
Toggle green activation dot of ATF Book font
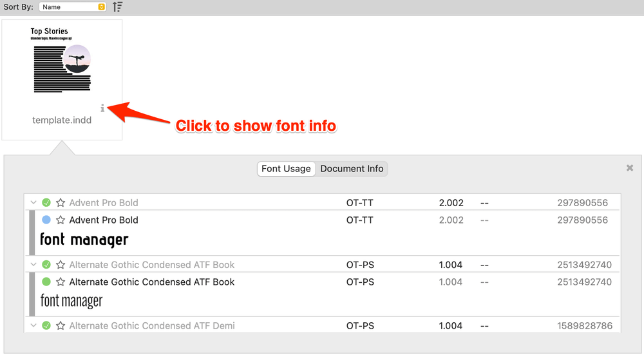(x=46, y=282)
